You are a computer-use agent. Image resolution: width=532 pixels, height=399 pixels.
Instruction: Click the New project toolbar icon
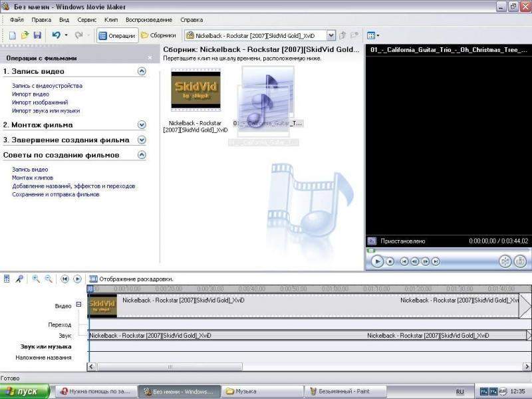pos(13,35)
